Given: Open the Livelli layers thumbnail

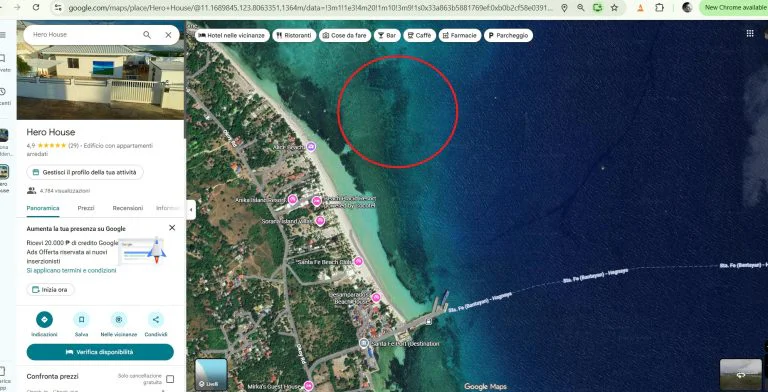Looking at the screenshot, I should pos(211,374).
